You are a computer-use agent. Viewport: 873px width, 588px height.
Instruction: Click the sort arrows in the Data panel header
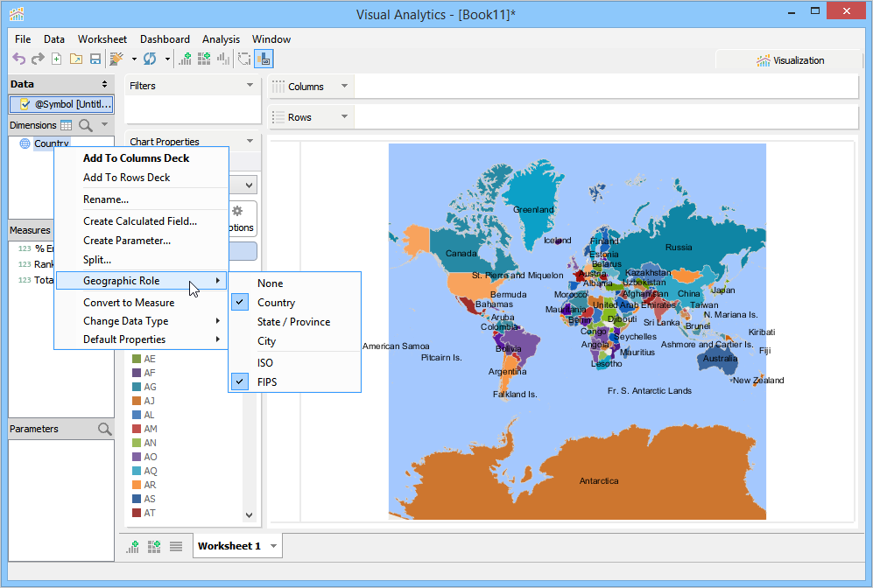pyautogui.click(x=105, y=84)
